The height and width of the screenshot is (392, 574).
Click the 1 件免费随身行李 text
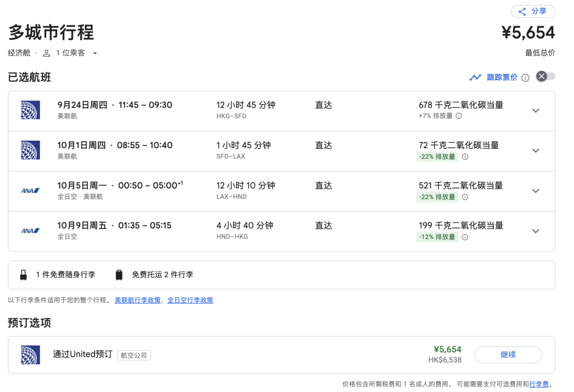tap(65, 275)
